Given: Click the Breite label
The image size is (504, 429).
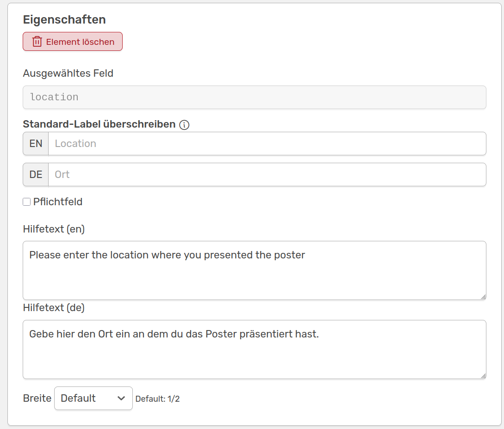Looking at the screenshot, I should click(37, 398).
